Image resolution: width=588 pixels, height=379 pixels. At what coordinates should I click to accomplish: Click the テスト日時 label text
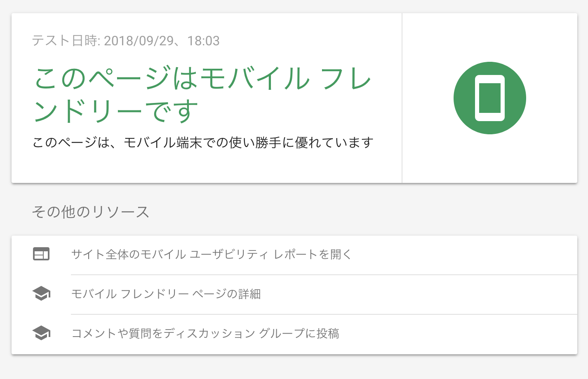pos(65,41)
